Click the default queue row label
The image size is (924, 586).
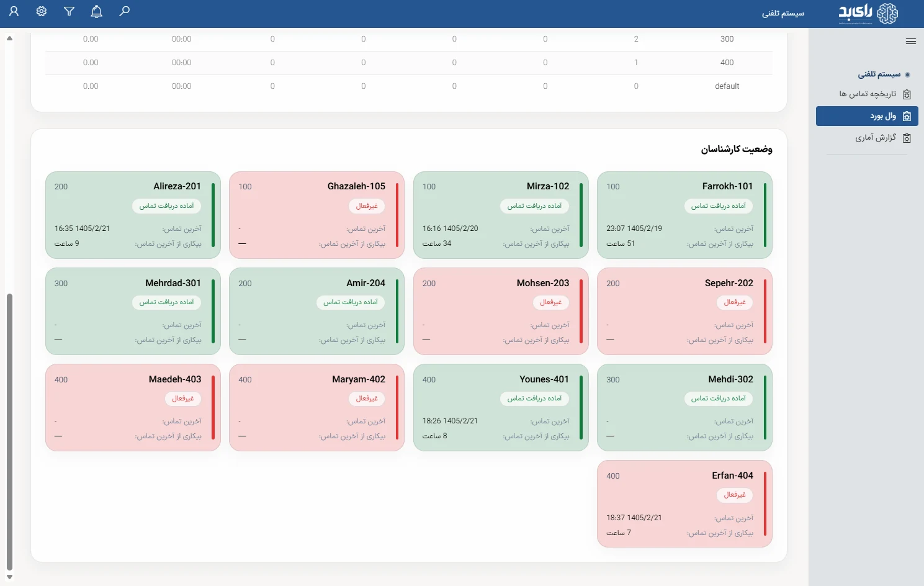(x=727, y=86)
